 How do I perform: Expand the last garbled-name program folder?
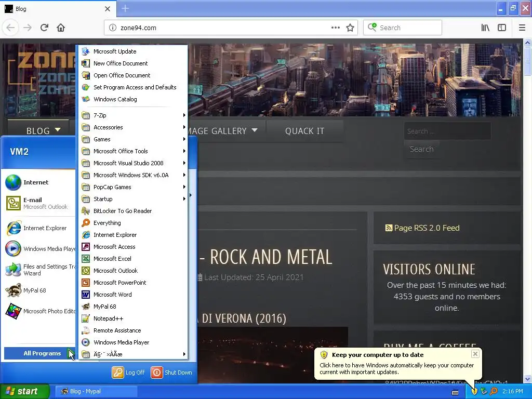coord(134,354)
